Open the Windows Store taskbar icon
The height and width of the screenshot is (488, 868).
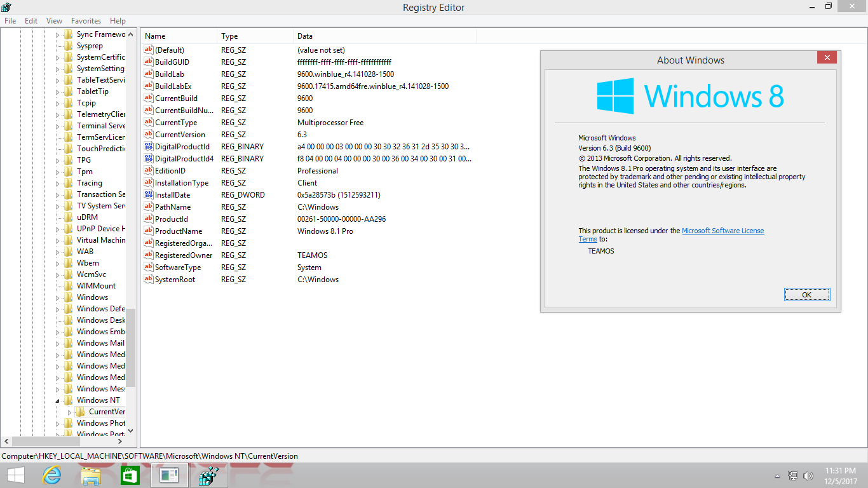tap(130, 475)
